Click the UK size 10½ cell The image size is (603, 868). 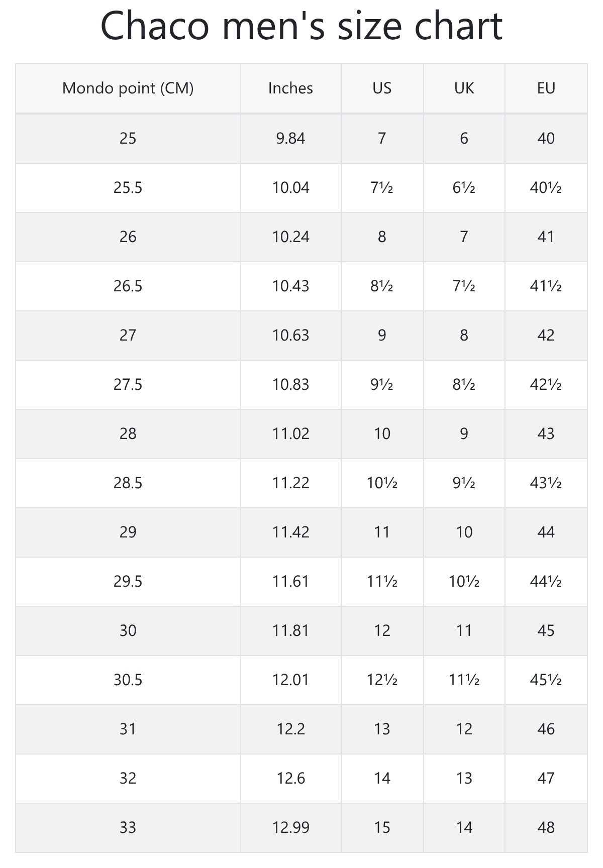(464, 582)
